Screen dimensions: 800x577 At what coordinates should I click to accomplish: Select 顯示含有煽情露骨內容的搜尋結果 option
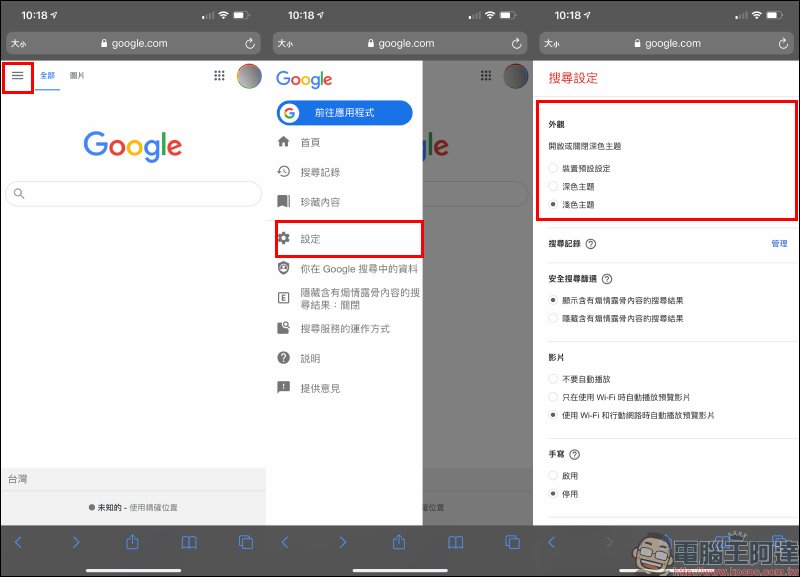tap(553, 300)
